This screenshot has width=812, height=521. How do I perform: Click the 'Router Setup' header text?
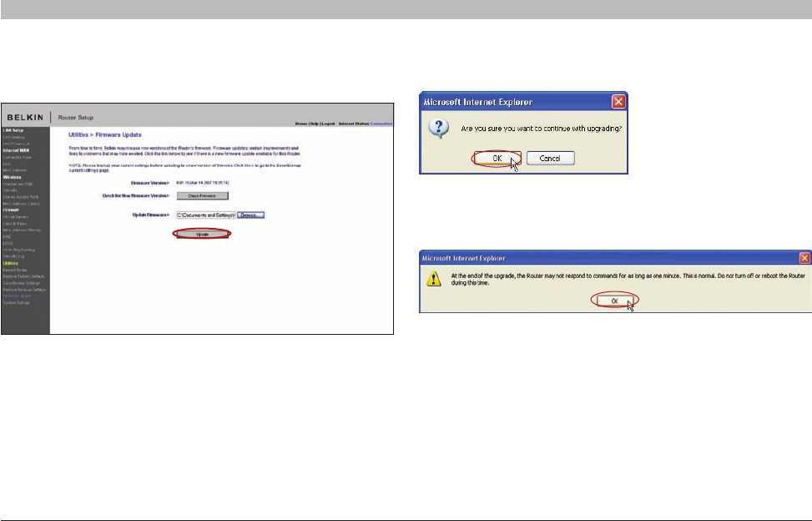tap(76, 118)
